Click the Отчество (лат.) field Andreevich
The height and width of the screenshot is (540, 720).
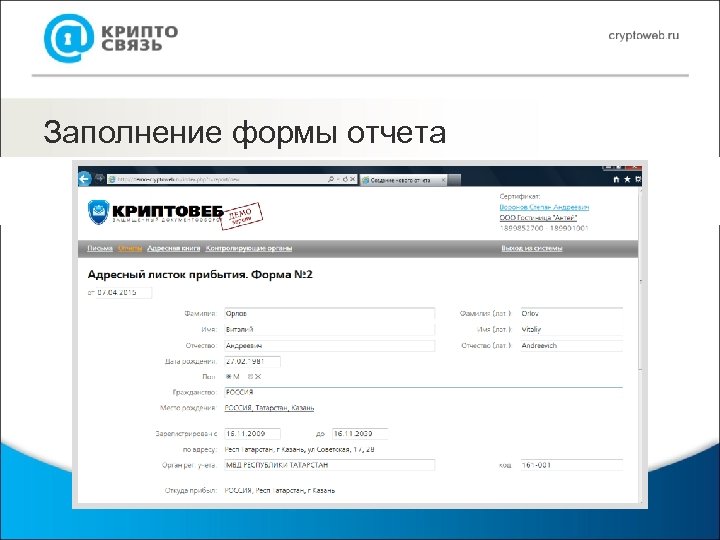572,346
